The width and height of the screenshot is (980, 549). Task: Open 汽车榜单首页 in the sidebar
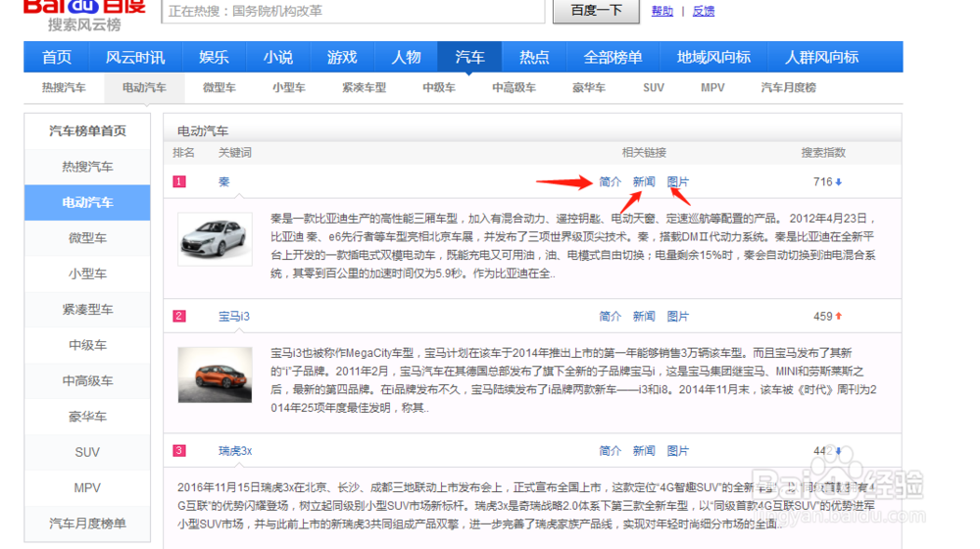[x=87, y=130]
